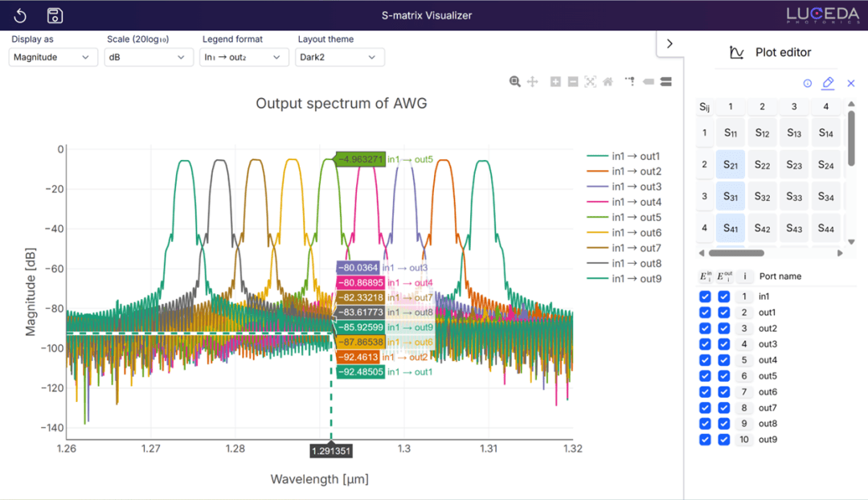Open the Scale dB dropdown
The width and height of the screenshot is (868, 500).
coord(147,57)
